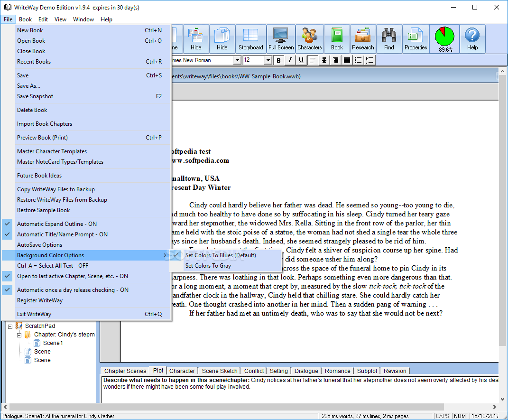The width and height of the screenshot is (508, 420).
Task: Open the font name dropdown
Action: click(x=237, y=60)
